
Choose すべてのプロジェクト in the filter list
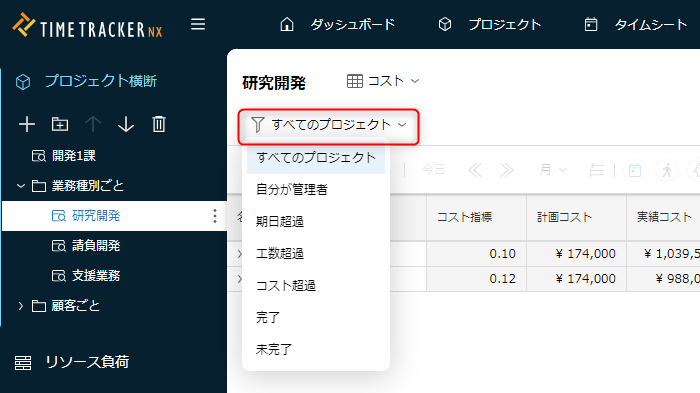click(316, 158)
